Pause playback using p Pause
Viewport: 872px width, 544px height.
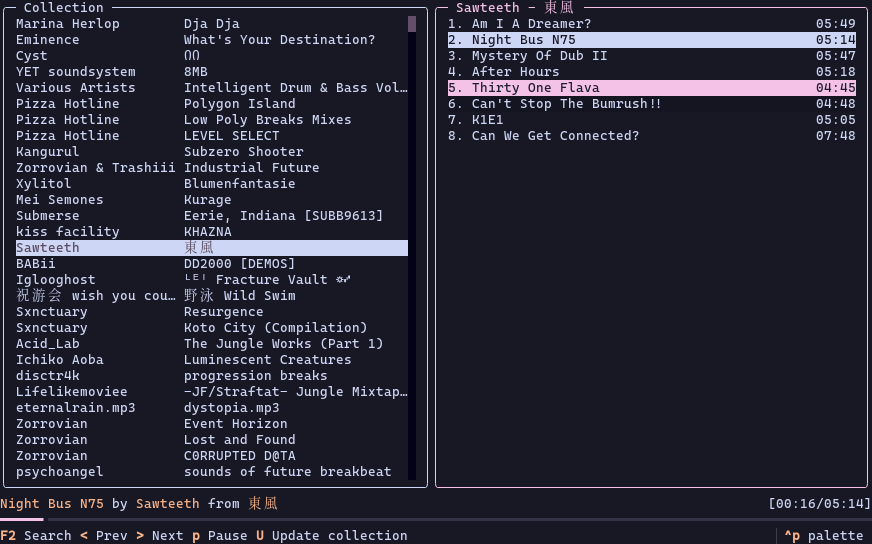pos(220,536)
